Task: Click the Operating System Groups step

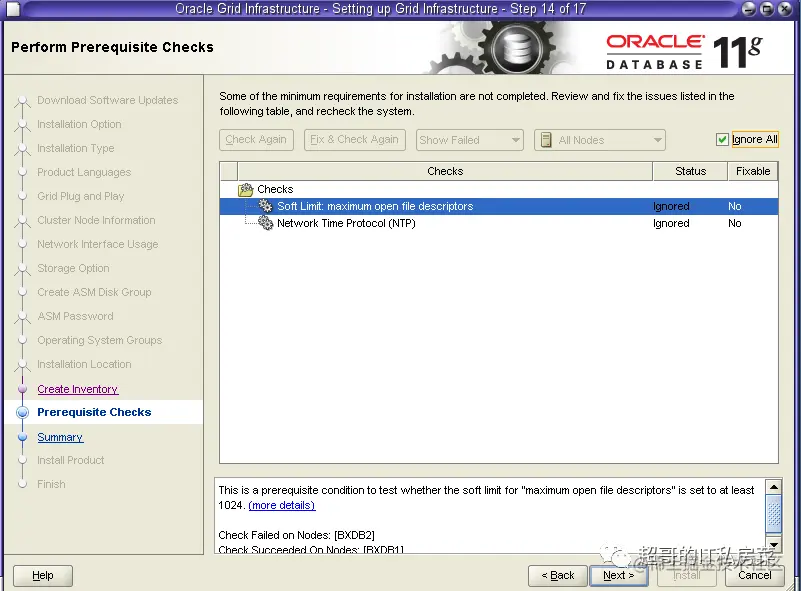Action: (100, 340)
